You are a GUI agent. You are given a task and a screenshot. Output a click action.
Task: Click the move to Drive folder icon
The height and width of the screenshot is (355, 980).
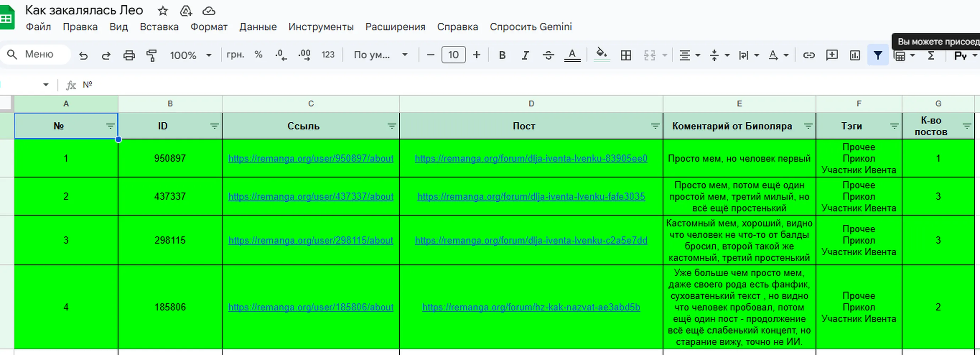[186, 11]
